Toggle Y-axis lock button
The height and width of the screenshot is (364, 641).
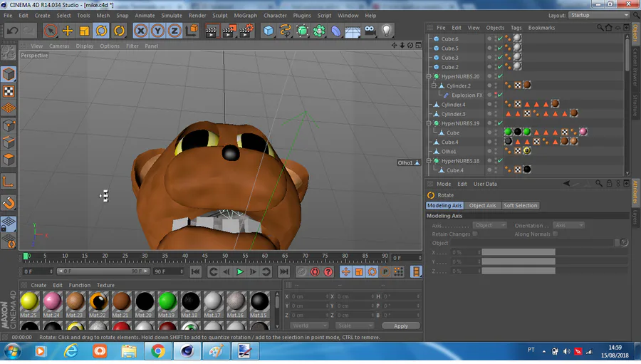(157, 31)
